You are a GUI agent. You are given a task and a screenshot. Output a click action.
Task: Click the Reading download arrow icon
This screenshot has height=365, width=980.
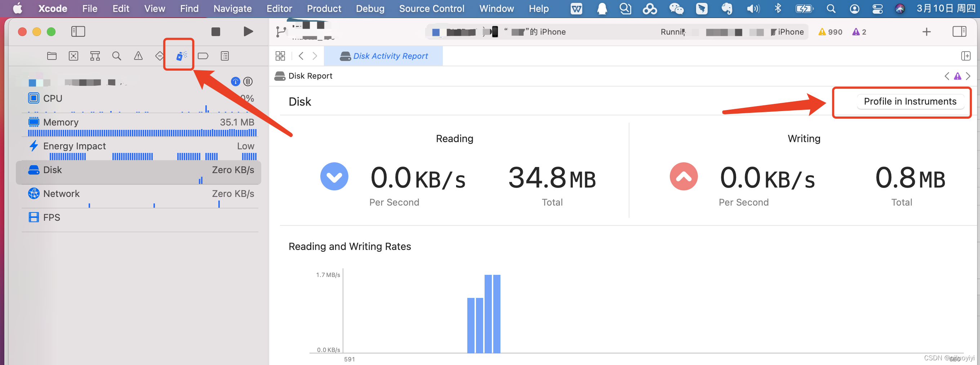point(334,176)
